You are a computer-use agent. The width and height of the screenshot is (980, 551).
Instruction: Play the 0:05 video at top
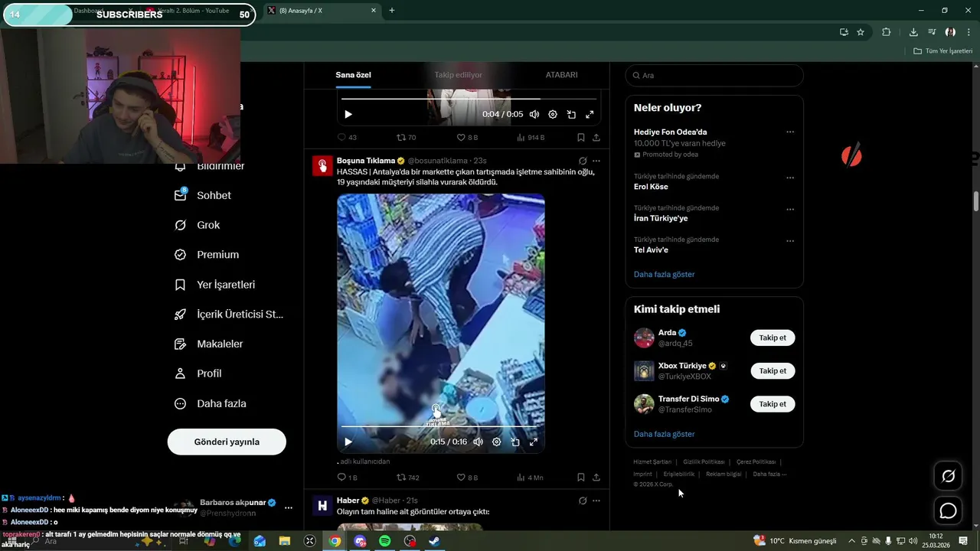click(x=348, y=114)
